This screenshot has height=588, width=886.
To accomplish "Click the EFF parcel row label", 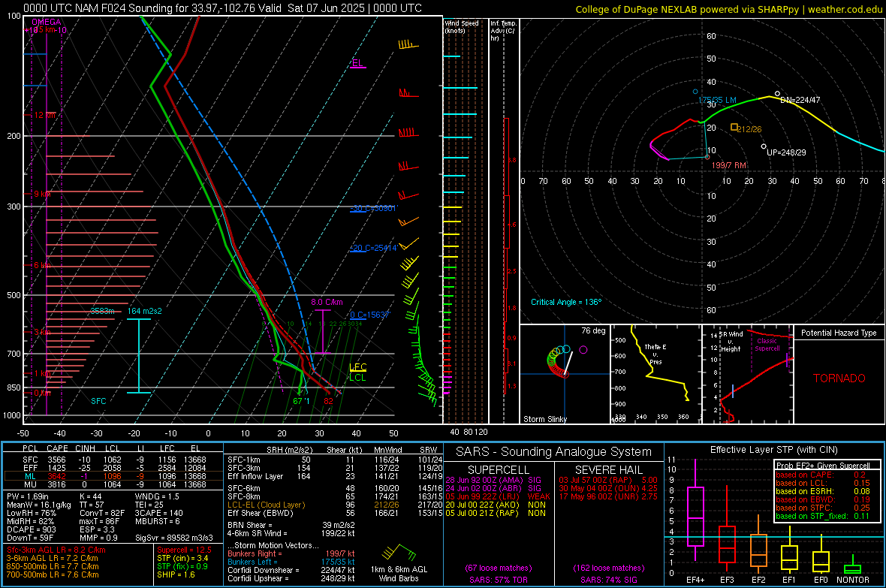I will pyautogui.click(x=30, y=468).
